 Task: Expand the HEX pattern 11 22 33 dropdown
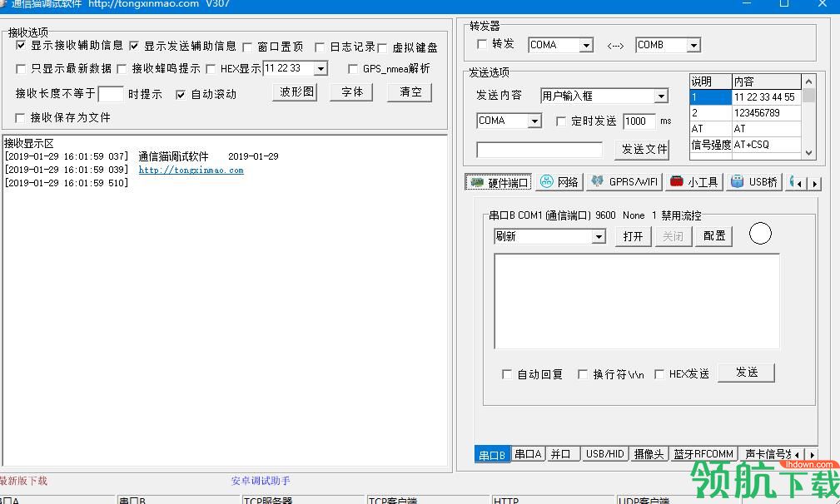click(321, 68)
